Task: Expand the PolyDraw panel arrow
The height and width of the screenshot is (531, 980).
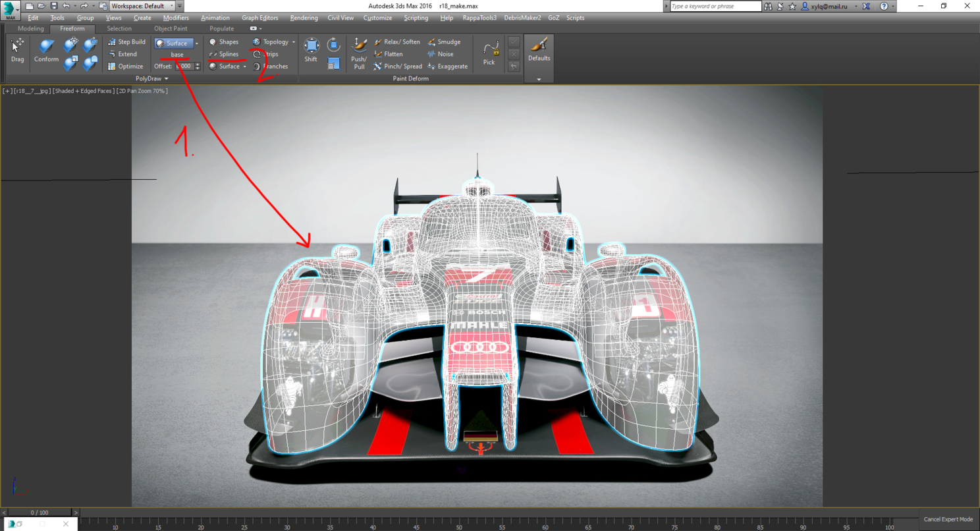Action: pyautogui.click(x=167, y=79)
